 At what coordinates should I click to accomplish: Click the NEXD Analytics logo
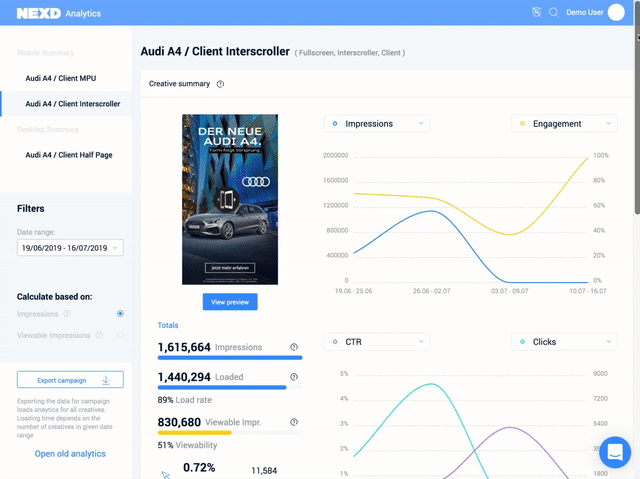pos(59,13)
